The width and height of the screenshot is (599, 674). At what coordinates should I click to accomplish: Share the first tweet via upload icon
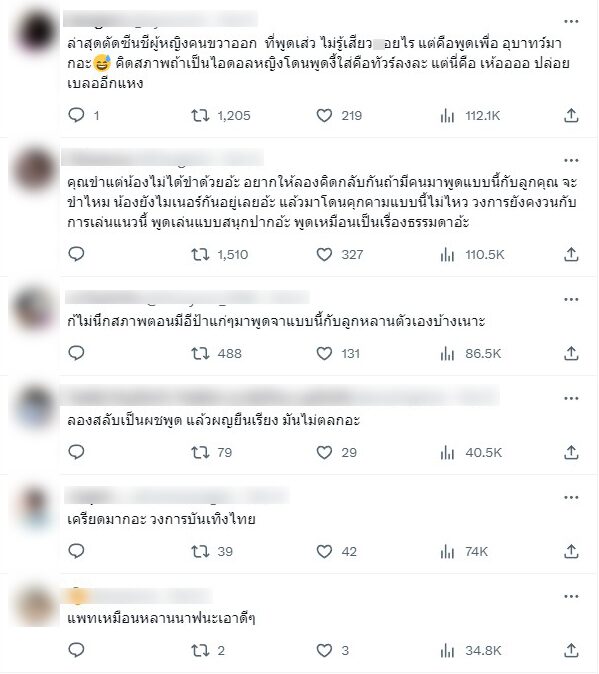pyautogui.click(x=571, y=115)
